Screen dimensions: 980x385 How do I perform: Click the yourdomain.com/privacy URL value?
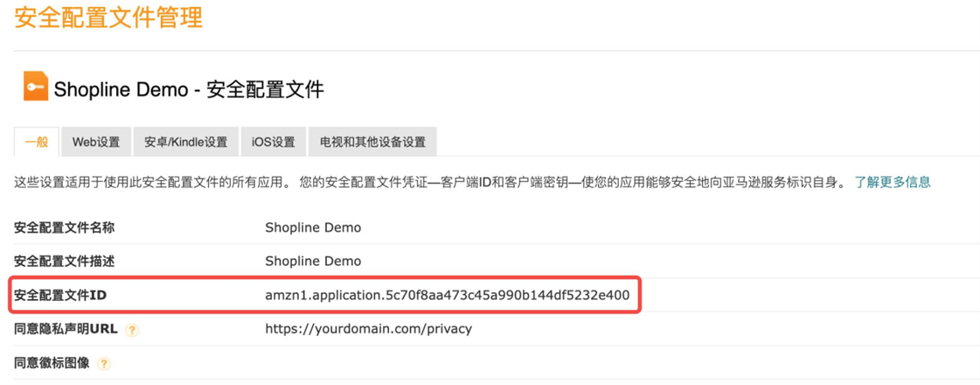pos(368,329)
